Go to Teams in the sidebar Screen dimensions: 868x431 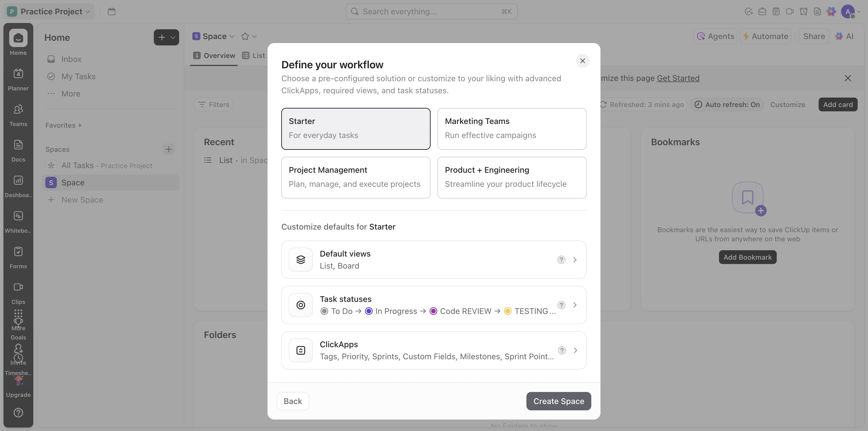(18, 115)
